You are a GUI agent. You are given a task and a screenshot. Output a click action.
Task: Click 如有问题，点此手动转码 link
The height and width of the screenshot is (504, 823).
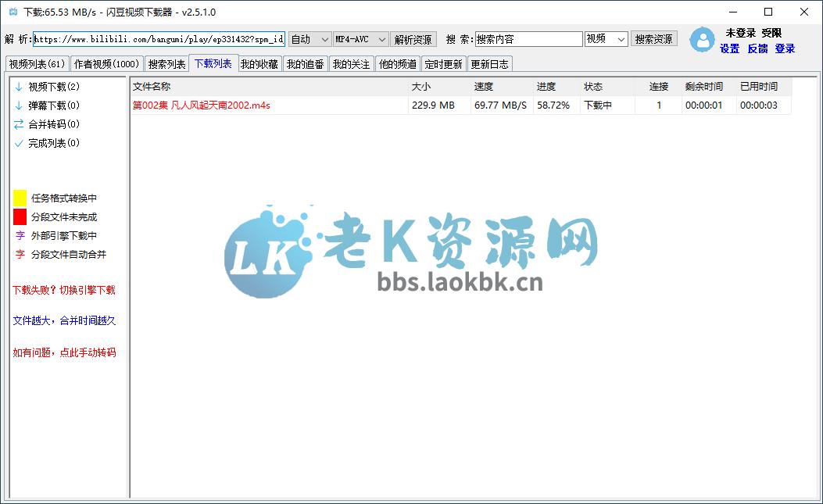tap(64, 353)
